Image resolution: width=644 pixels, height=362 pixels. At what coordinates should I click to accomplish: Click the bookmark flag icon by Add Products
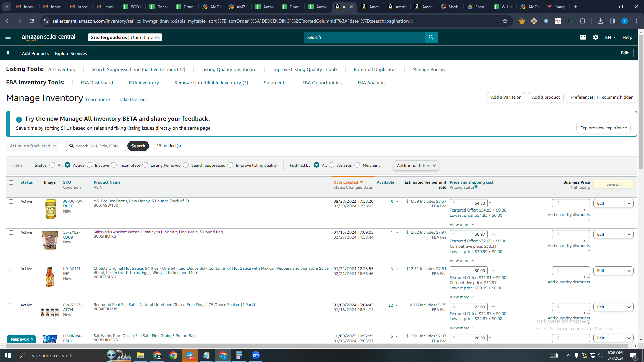[x=8, y=53]
